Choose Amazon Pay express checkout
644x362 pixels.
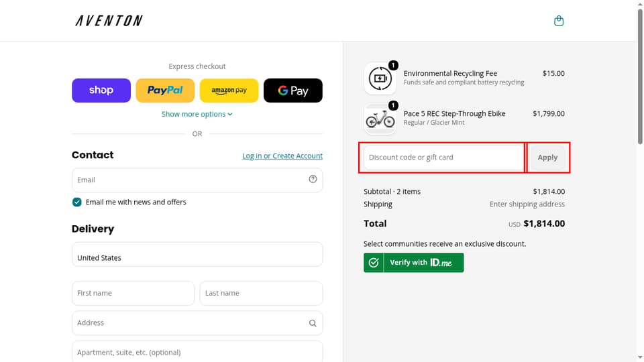point(229,90)
